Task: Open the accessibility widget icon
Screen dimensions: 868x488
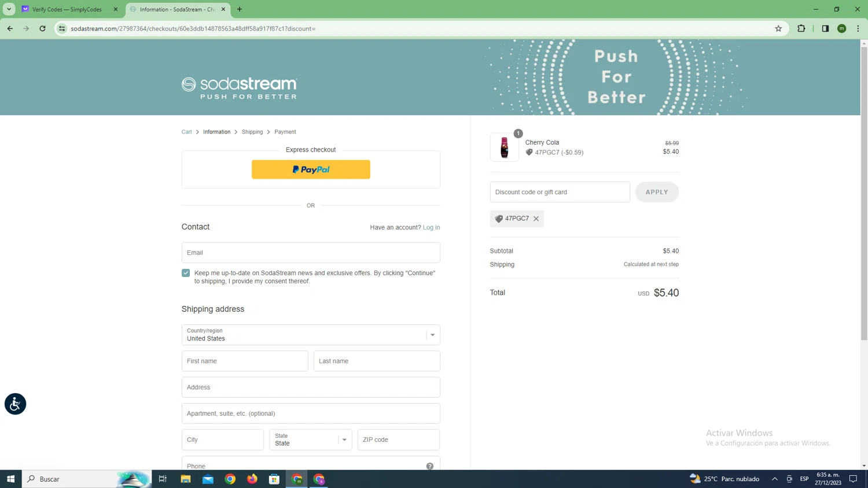Action: tap(15, 404)
